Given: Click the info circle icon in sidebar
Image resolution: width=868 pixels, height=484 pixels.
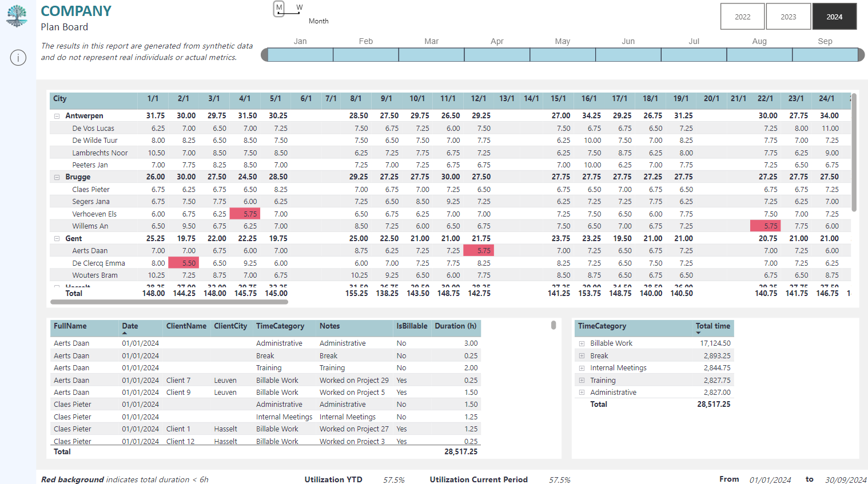Looking at the screenshot, I should [x=18, y=58].
